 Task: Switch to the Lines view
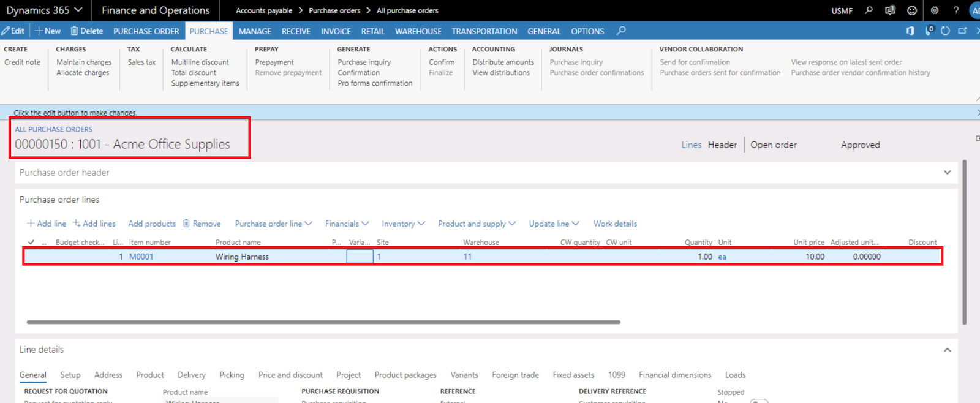[x=691, y=145]
